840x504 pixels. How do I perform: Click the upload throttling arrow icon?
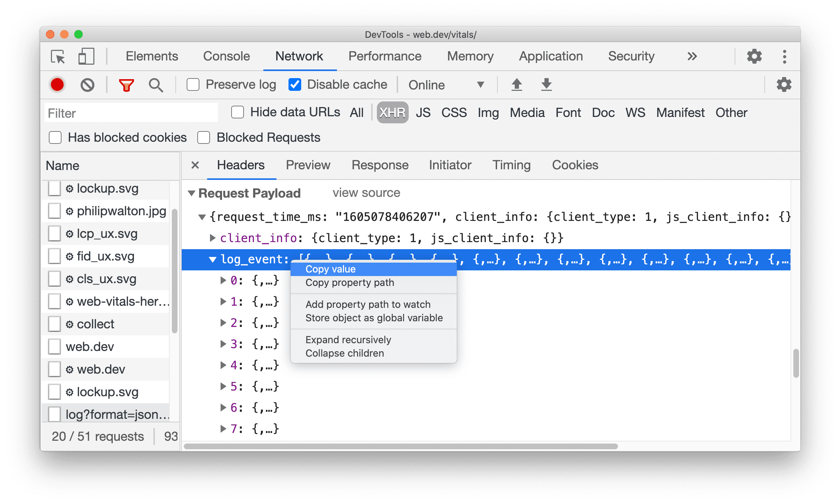click(x=517, y=84)
